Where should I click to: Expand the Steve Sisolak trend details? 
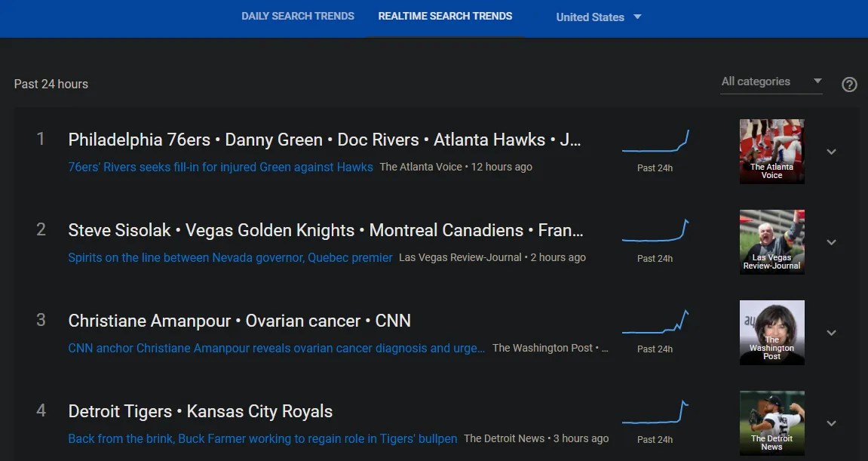pos(831,242)
